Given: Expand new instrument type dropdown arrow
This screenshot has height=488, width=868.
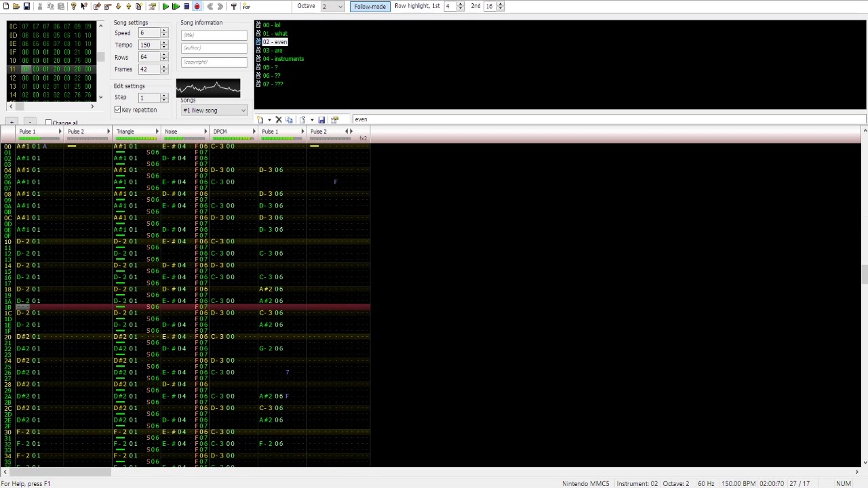Looking at the screenshot, I should click(x=269, y=120).
